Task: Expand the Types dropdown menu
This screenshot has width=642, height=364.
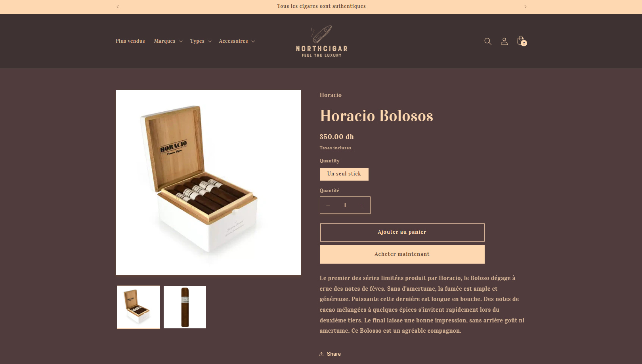Action: (x=201, y=41)
